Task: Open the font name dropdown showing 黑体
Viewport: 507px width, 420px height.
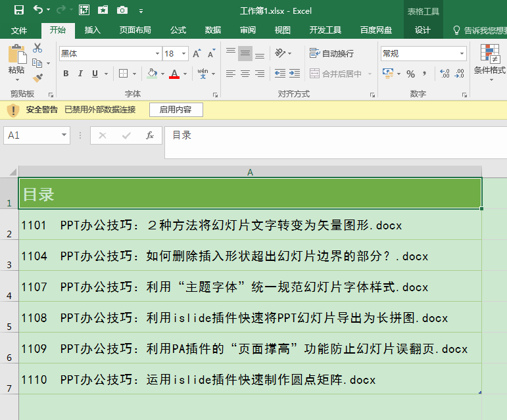Action: (157, 54)
